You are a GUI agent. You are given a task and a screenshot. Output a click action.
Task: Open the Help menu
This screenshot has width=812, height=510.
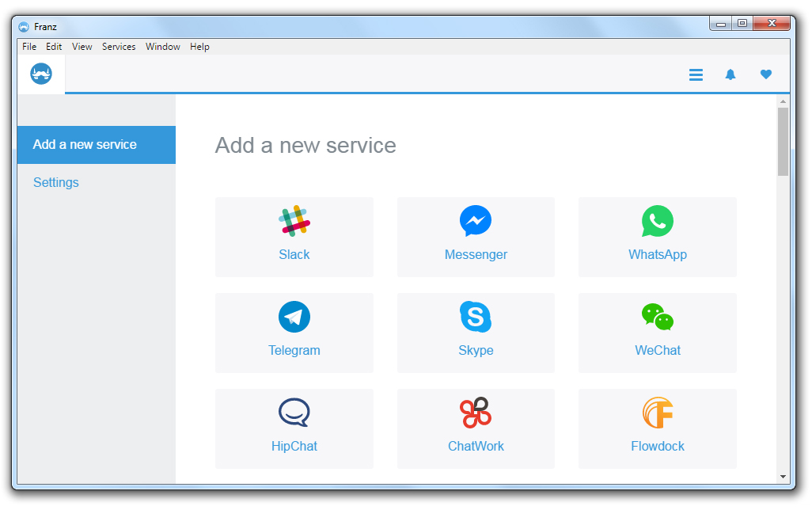pyautogui.click(x=199, y=47)
